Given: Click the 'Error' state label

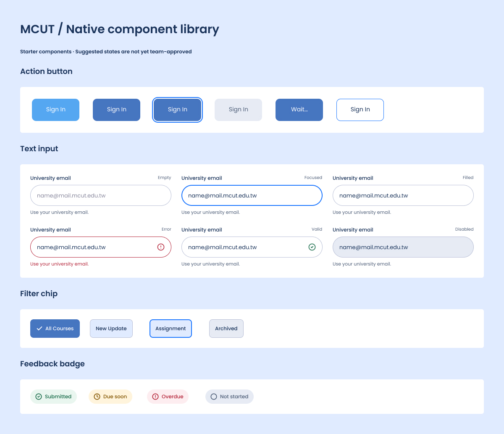Looking at the screenshot, I should [x=166, y=229].
